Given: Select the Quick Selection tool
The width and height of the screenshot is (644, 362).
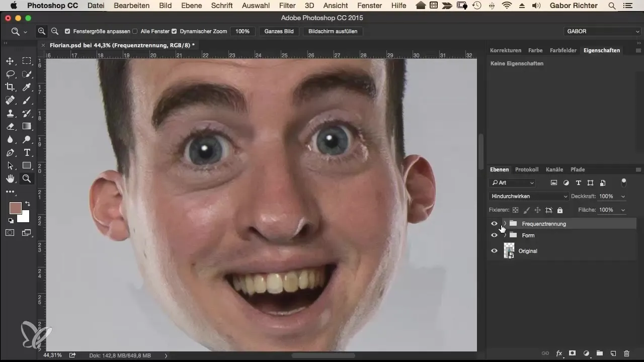Looking at the screenshot, I should pyautogui.click(x=27, y=74).
